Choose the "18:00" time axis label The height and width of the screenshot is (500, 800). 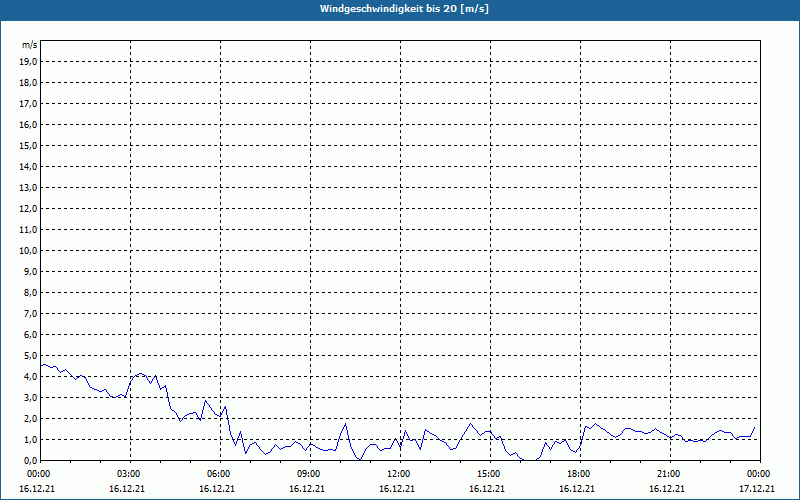(579, 474)
